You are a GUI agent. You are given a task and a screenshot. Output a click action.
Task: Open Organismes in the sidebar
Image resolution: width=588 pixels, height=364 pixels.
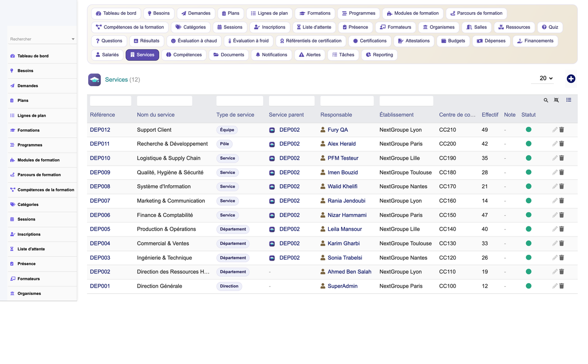click(x=29, y=293)
